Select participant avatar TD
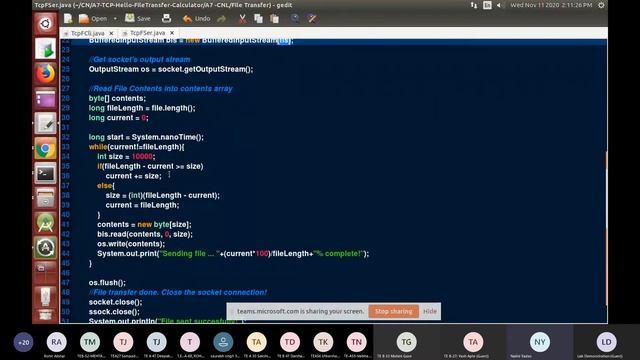 (290, 342)
